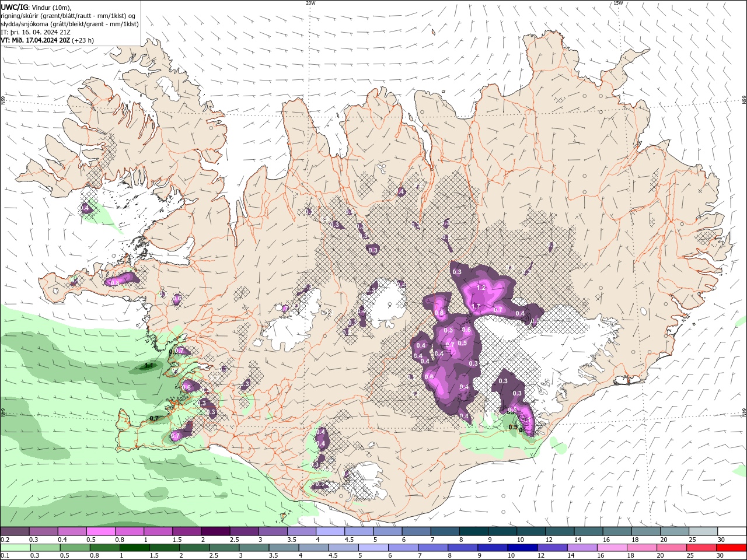Click the '15W' longitude label

coord(619,3)
